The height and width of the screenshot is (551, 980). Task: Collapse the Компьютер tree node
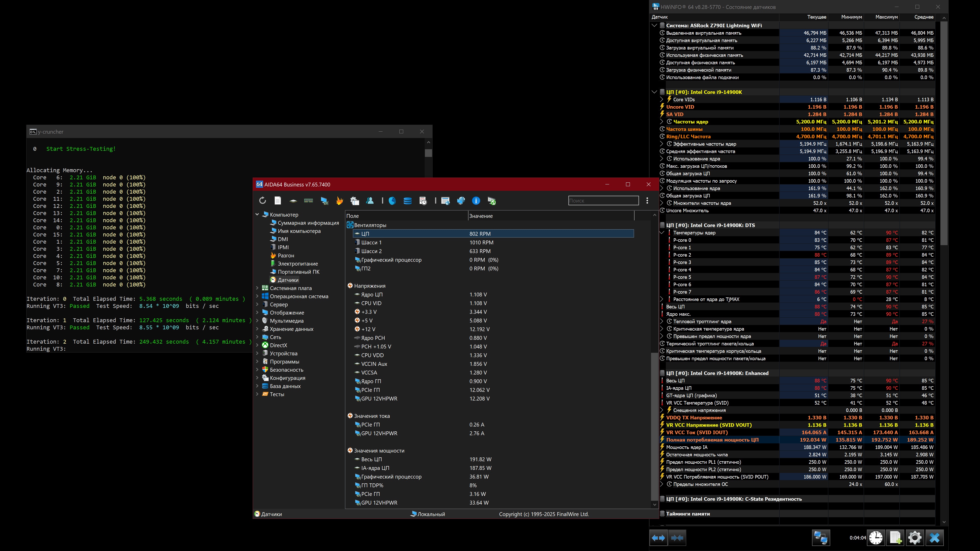(x=257, y=215)
